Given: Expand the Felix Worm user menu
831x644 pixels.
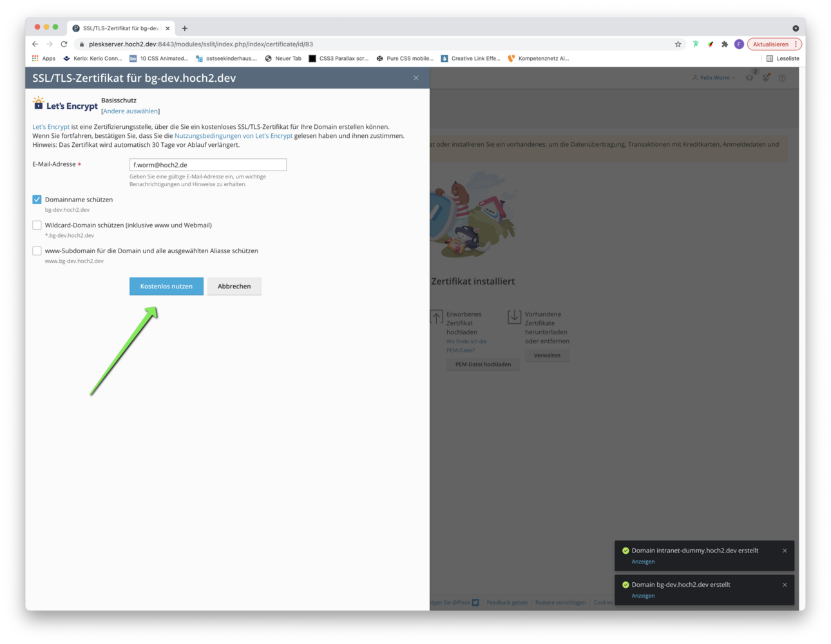Looking at the screenshot, I should coord(714,78).
